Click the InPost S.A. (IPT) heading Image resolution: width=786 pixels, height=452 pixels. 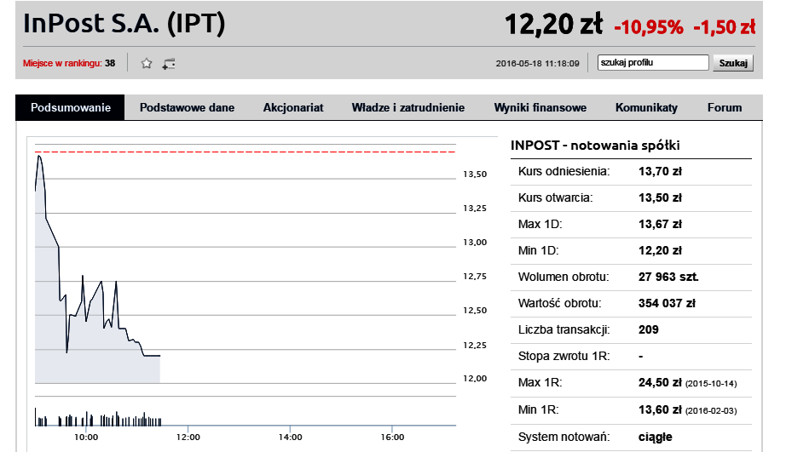[124, 24]
